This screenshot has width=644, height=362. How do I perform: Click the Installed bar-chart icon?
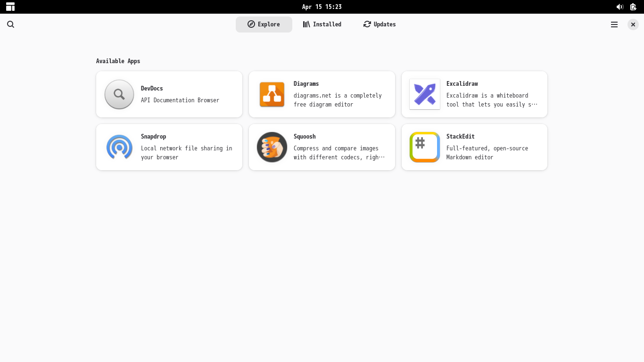[306, 24]
